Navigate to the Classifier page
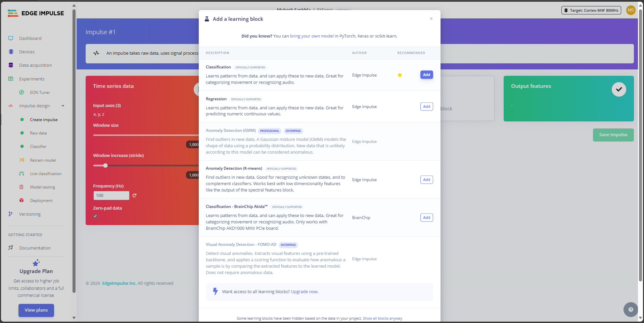The height and width of the screenshot is (323, 644). 38,147
